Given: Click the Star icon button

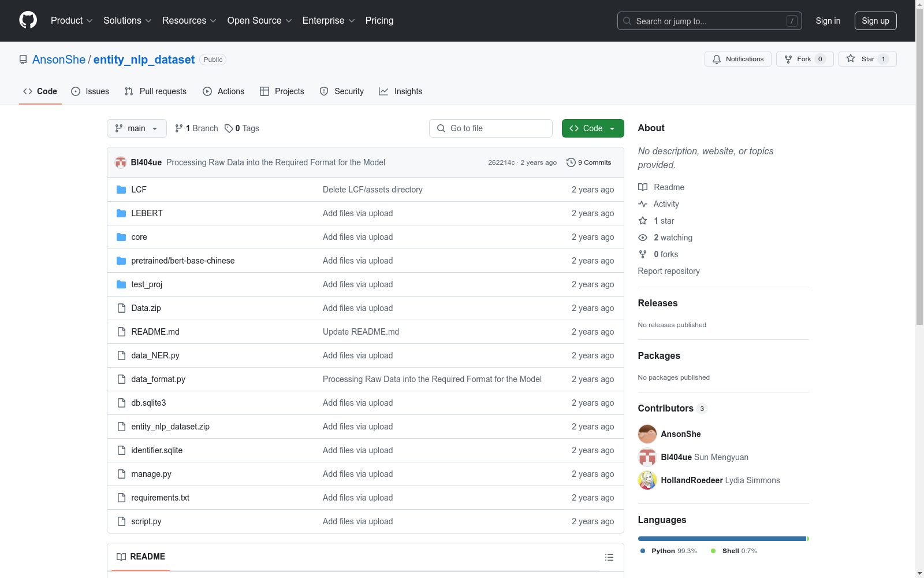Looking at the screenshot, I should tap(851, 59).
